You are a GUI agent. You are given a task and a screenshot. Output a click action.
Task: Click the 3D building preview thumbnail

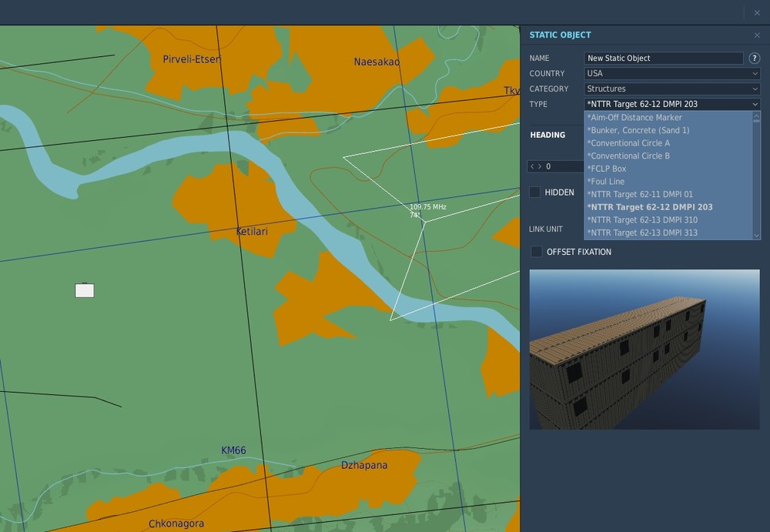click(x=644, y=350)
